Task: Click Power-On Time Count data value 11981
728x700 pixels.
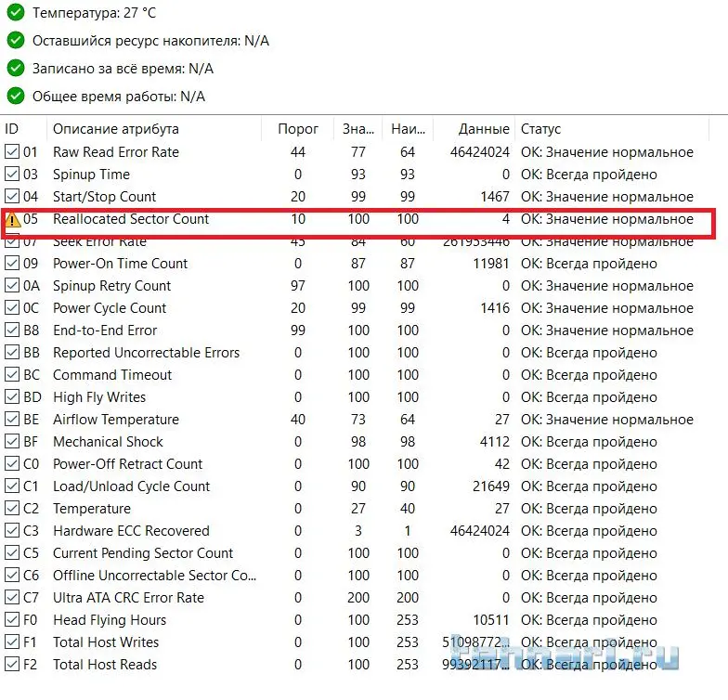Action: (491, 264)
